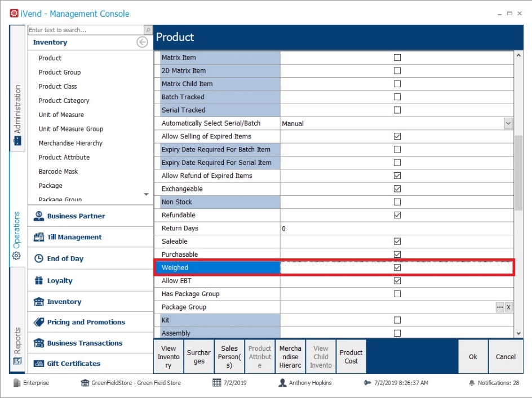Uncheck Allow Selling of Expired Items
The height and width of the screenshot is (398, 532).
(x=397, y=136)
